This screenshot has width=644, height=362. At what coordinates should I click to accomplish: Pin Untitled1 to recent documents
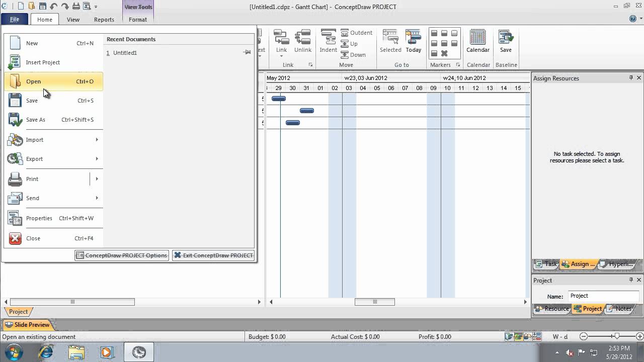247,52
